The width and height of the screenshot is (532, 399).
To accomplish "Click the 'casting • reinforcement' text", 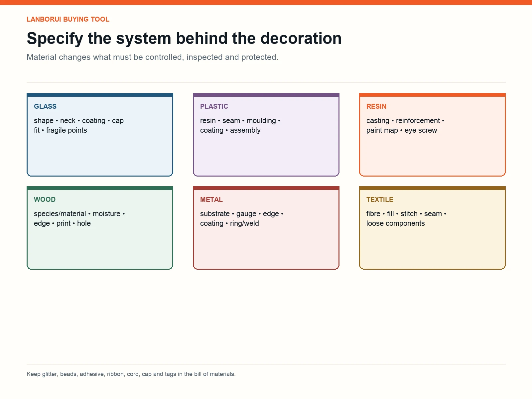I will pos(403,120).
